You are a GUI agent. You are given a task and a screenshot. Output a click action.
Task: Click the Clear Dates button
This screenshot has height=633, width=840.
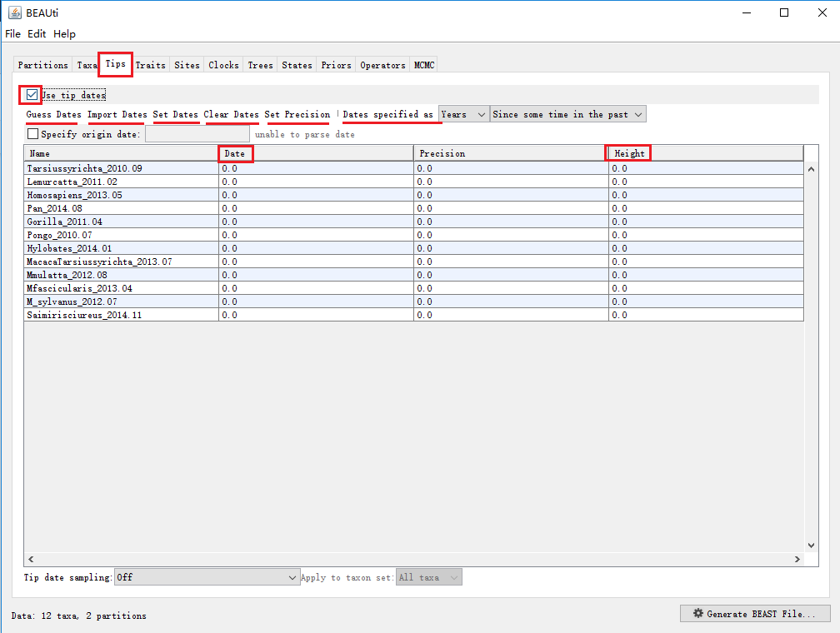[231, 114]
